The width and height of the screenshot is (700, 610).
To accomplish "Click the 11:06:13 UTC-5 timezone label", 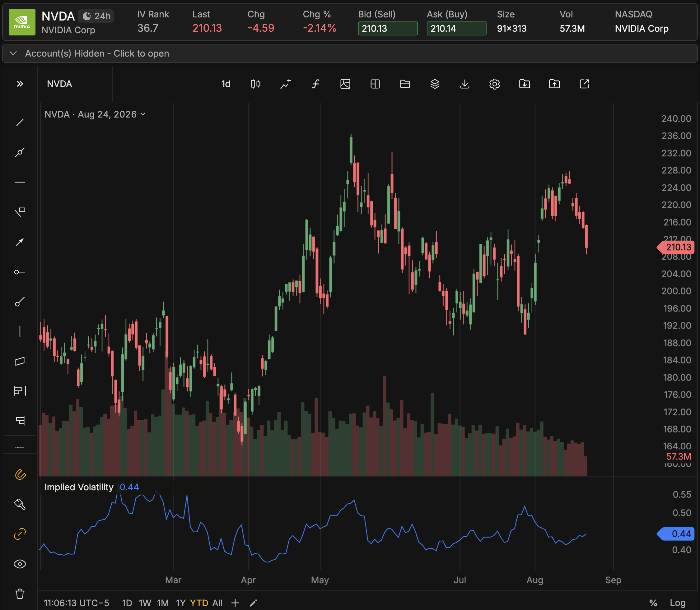I will point(76,603).
